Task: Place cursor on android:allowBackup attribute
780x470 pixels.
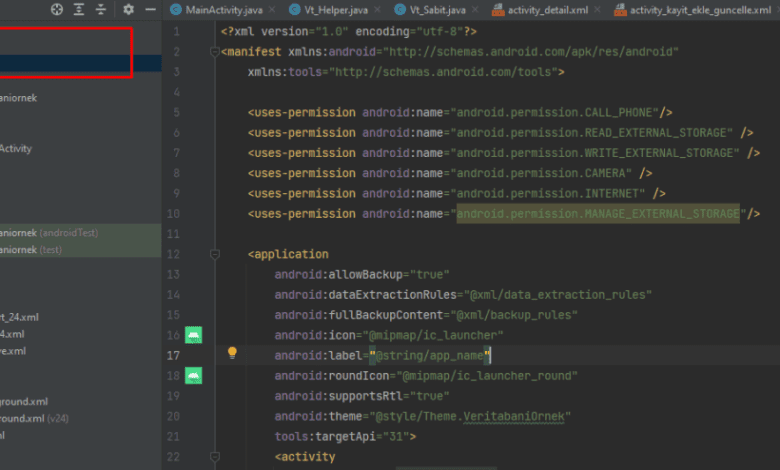Action: (x=338, y=275)
